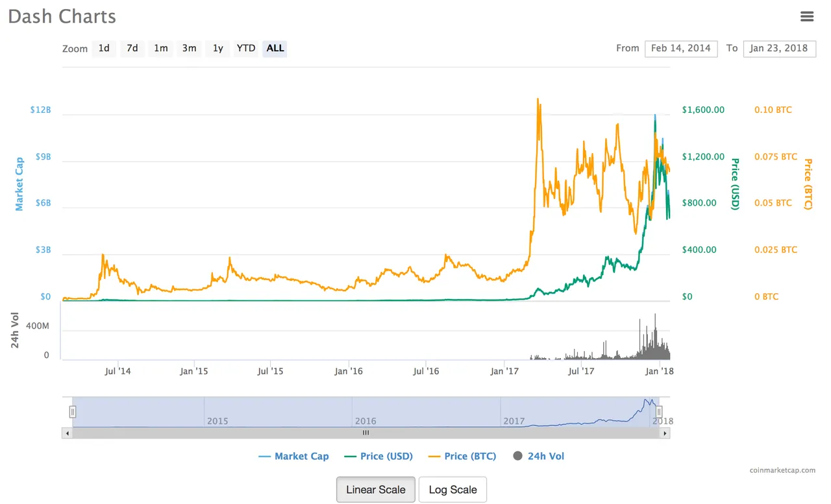
Task: Open the chart hamburger menu
Action: (807, 17)
